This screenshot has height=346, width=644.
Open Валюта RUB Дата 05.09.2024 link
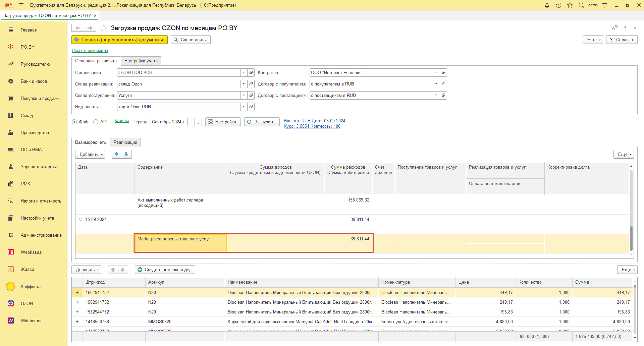coord(314,121)
